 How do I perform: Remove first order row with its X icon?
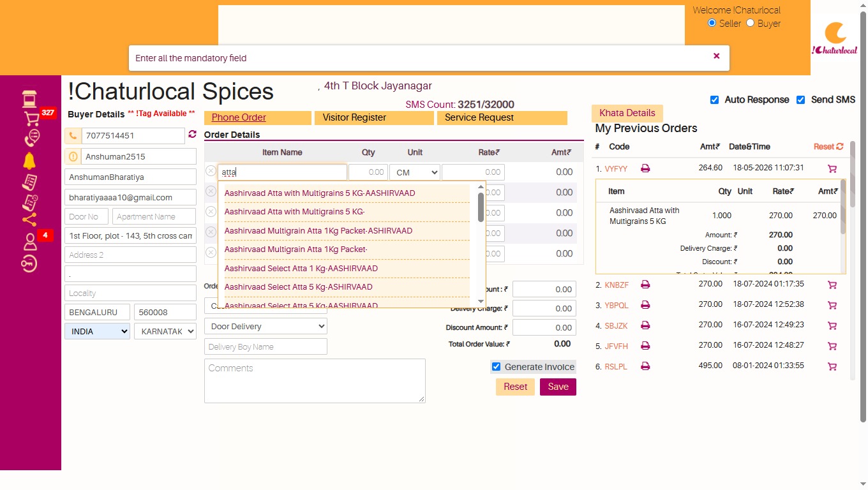click(x=211, y=171)
